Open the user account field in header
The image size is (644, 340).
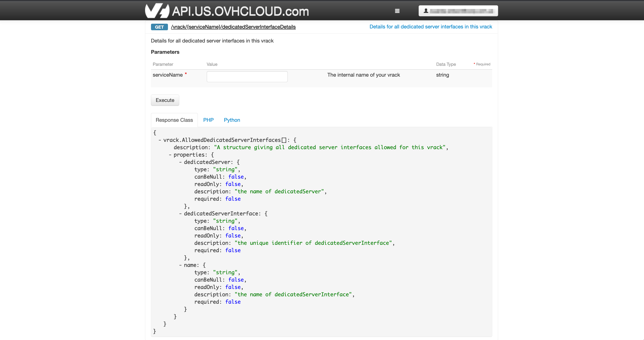point(458,11)
